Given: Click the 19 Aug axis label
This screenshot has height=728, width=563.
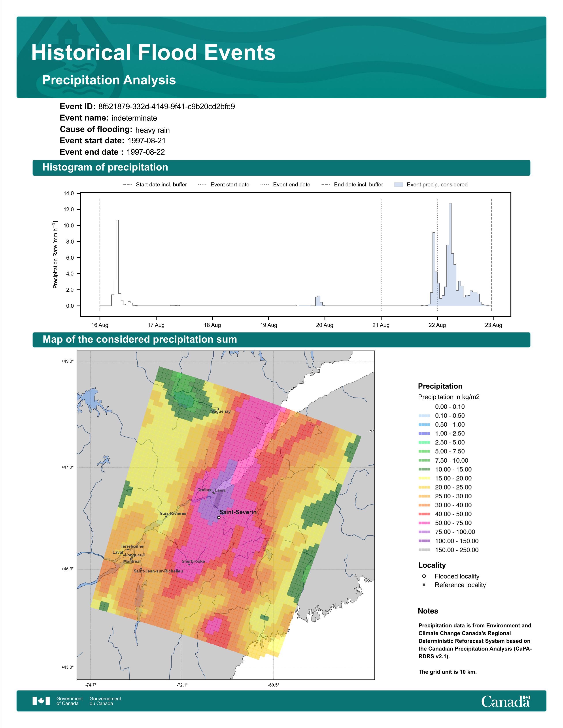Looking at the screenshot, I should (268, 325).
